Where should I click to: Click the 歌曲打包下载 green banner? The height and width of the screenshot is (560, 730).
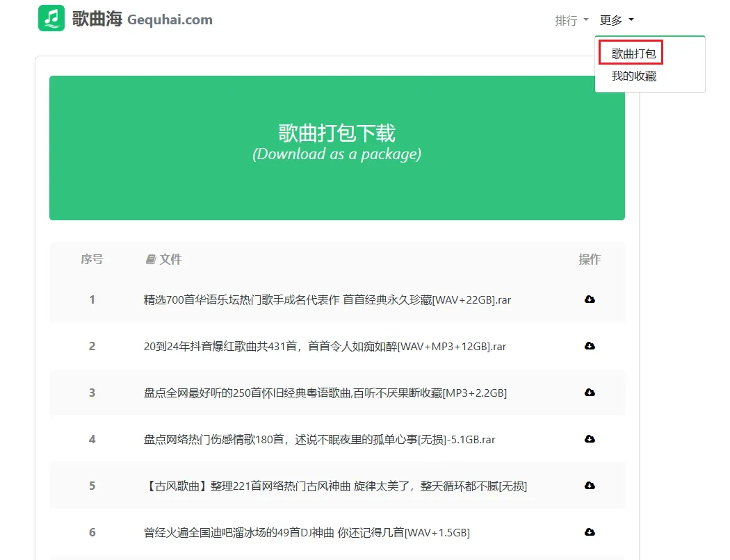337,148
